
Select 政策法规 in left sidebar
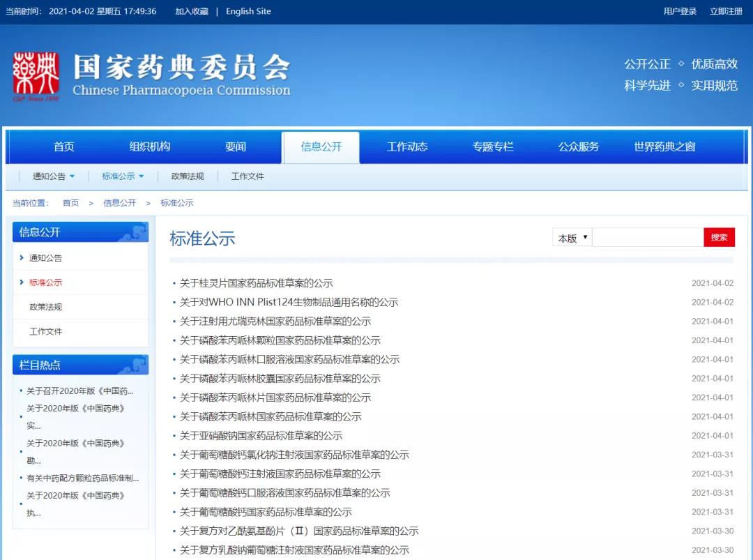46,307
